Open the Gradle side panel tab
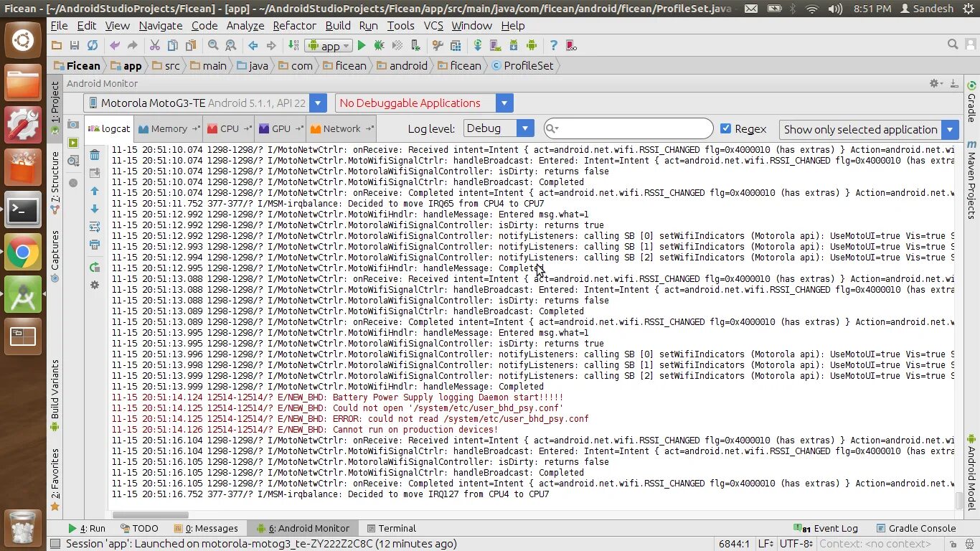 pos(971,100)
